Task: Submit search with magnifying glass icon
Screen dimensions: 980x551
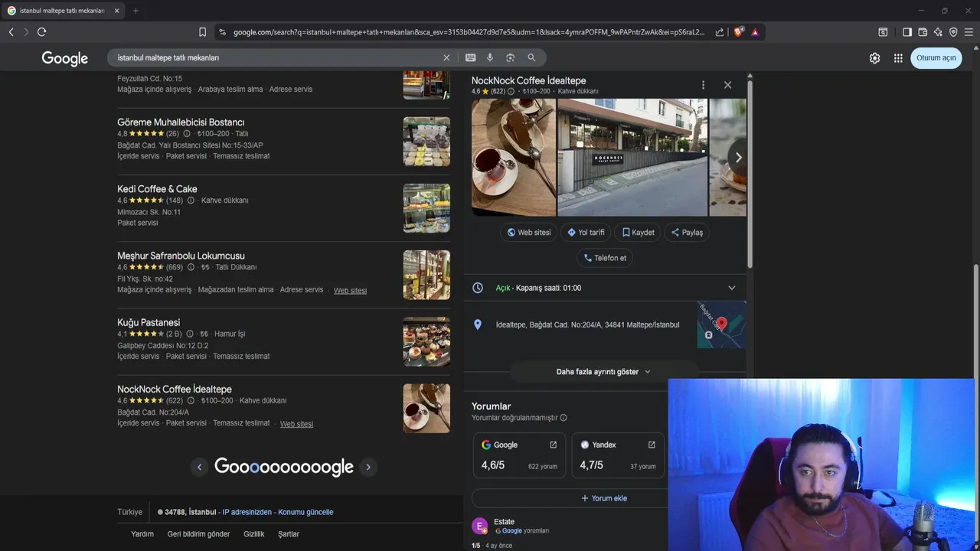Action: pyautogui.click(x=531, y=57)
